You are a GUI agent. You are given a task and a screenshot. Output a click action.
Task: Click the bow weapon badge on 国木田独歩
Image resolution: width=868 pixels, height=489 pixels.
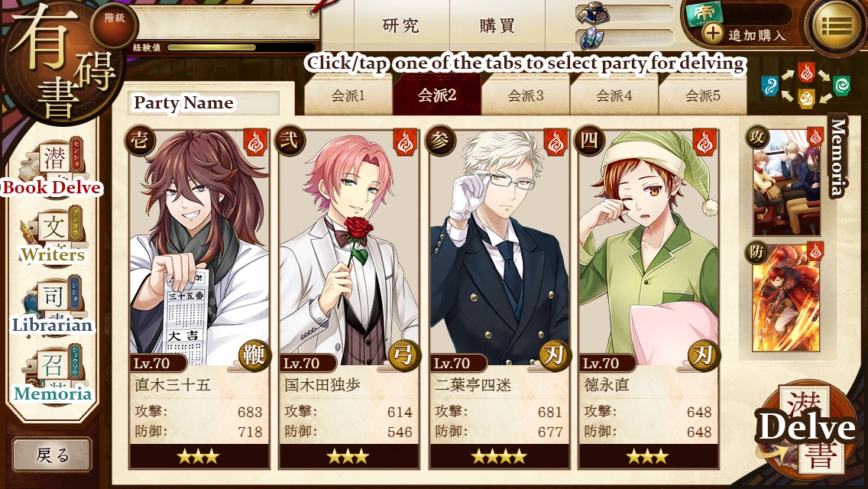tap(403, 355)
